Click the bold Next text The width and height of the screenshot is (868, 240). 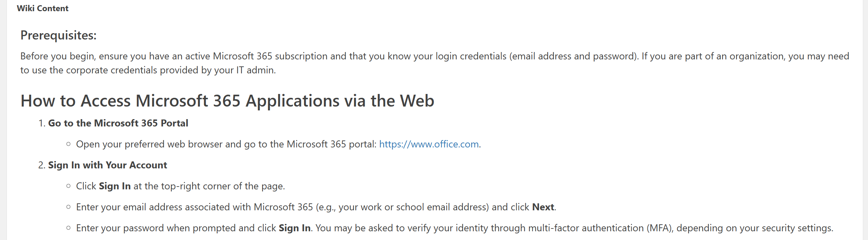543,207
